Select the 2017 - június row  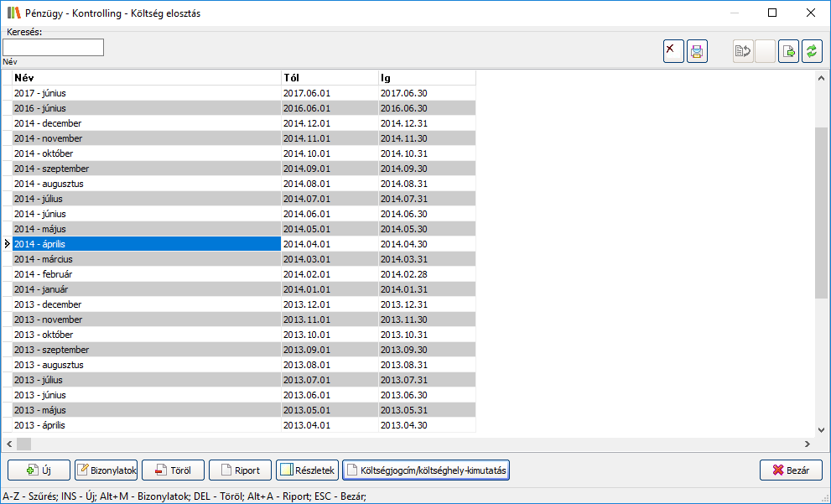pyautogui.click(x=147, y=93)
